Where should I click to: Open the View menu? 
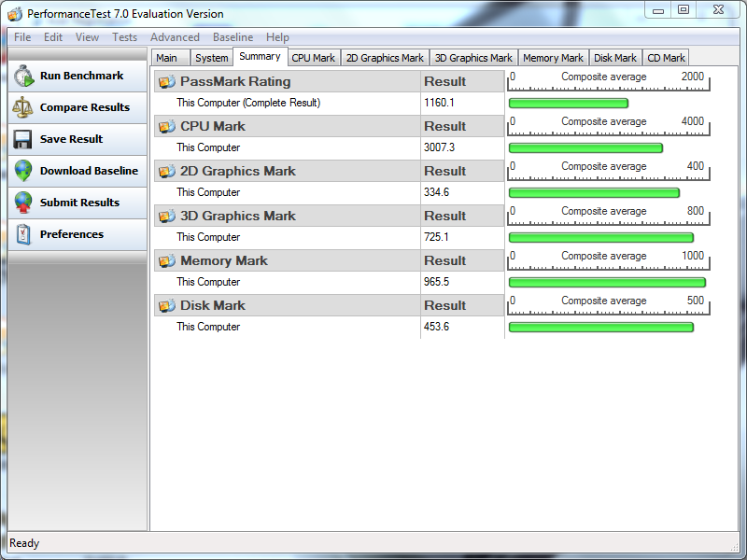point(87,37)
